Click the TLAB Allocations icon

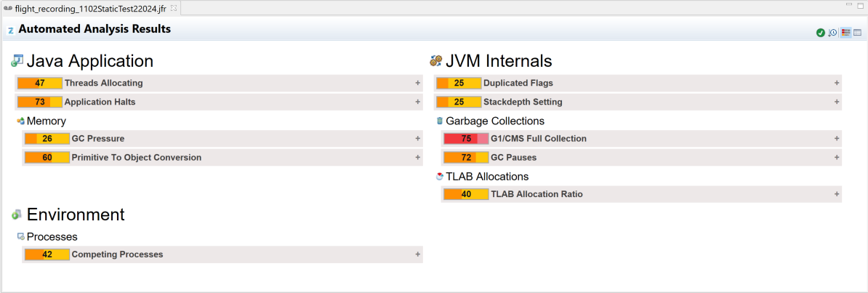[440, 177]
